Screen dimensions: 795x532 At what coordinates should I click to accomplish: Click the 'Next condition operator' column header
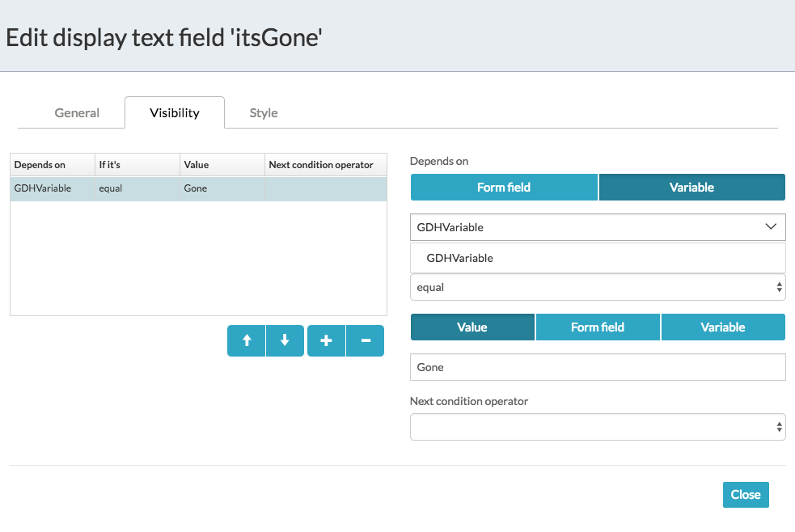321,165
